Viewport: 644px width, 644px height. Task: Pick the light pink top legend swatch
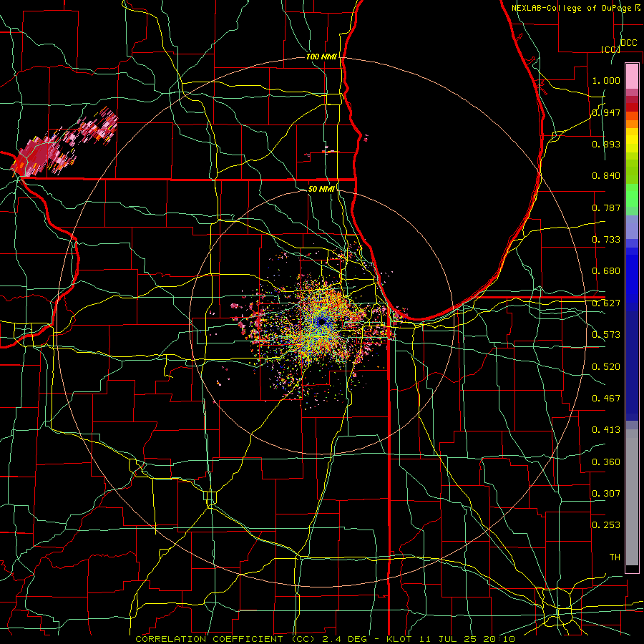pyautogui.click(x=632, y=76)
